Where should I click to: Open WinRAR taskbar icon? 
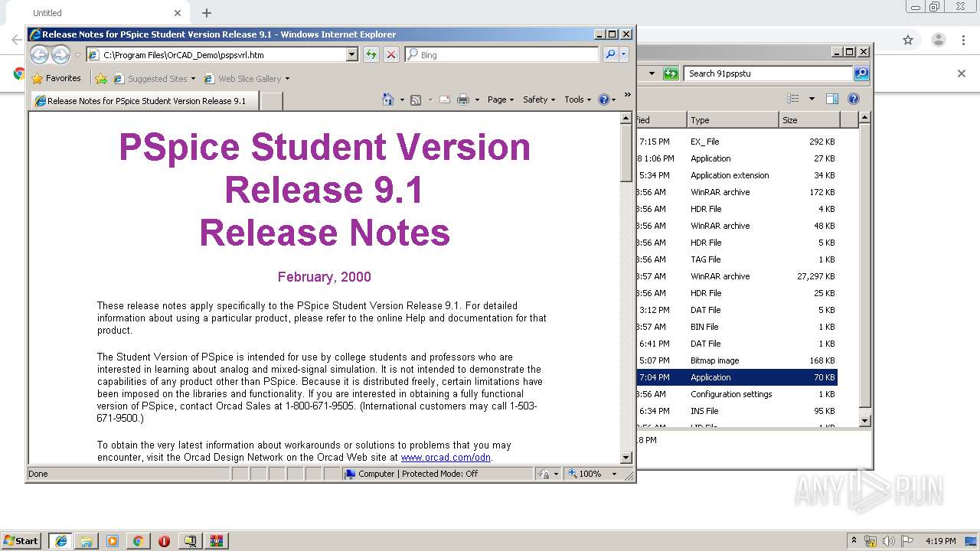tap(216, 541)
